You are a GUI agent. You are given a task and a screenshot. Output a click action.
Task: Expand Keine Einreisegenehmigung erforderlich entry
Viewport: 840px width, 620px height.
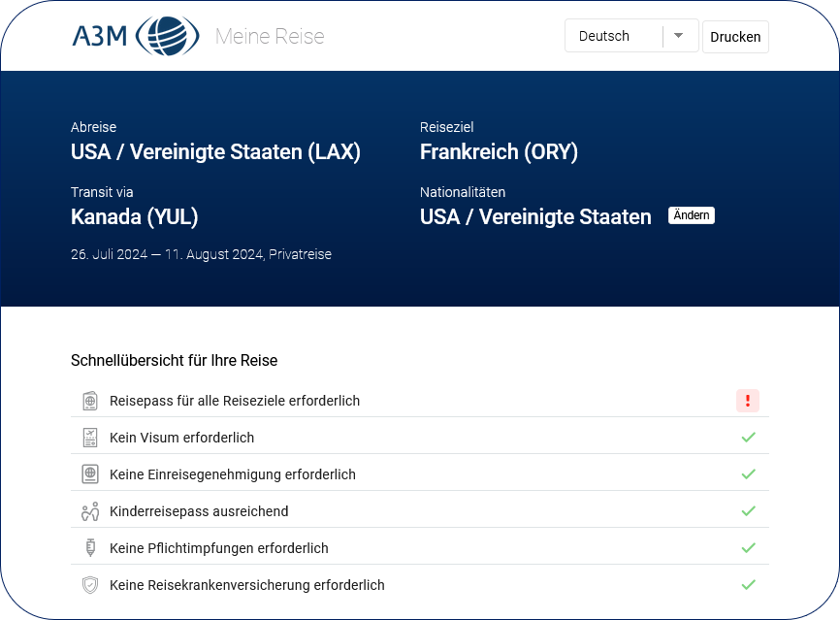(x=233, y=474)
